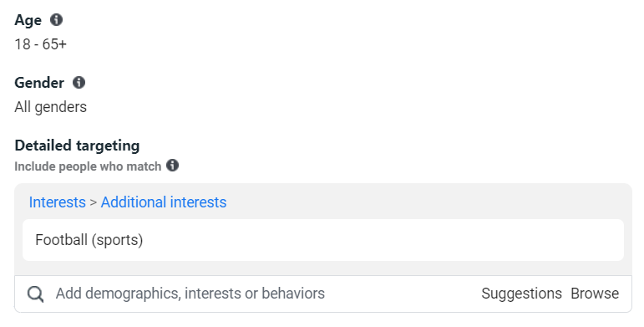Screen dimensions: 644x327
Task: Click empty space between placeholder text and Suggestions
Action: click(x=403, y=294)
